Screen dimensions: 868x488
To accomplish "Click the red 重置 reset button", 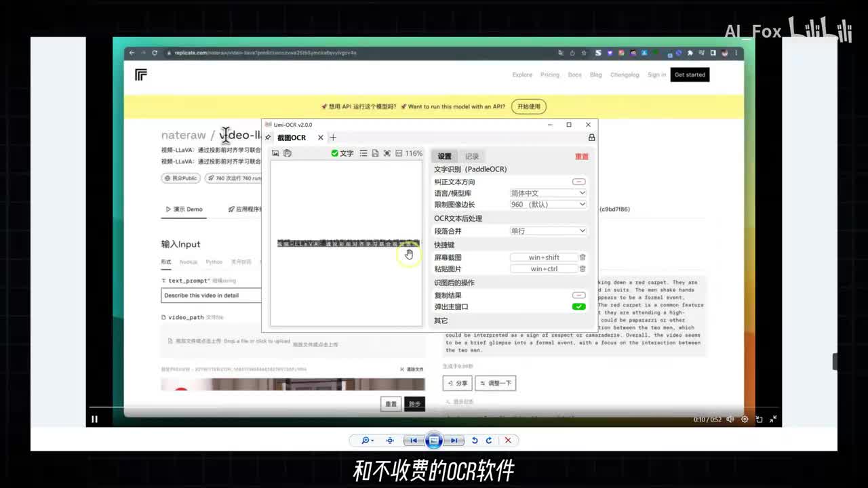I will tap(582, 157).
